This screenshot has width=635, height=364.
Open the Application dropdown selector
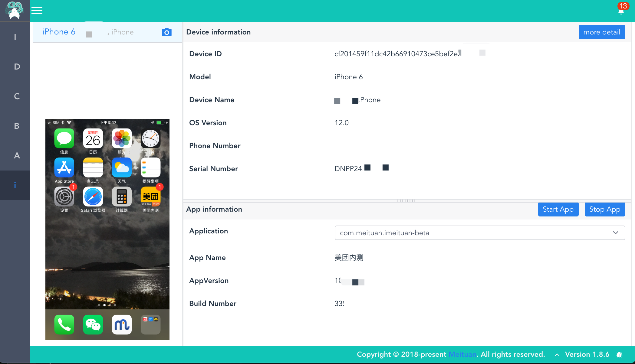[x=479, y=233]
